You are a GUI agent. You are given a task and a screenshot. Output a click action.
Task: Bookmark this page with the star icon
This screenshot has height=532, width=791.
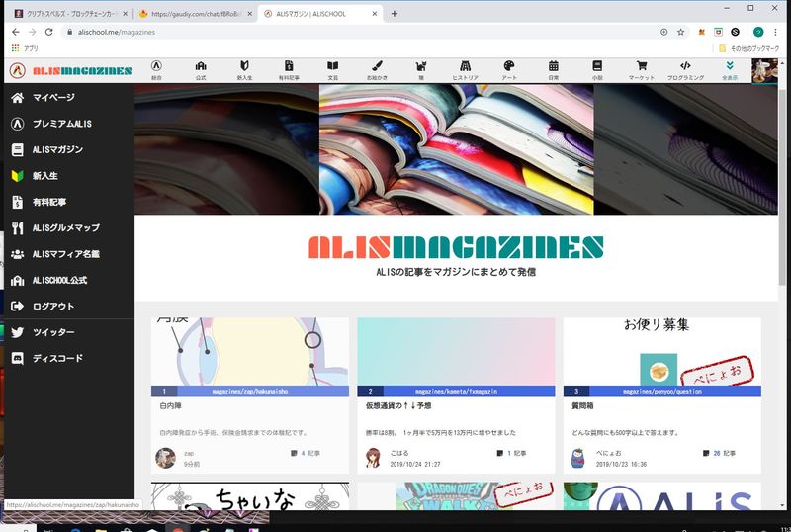[680, 32]
